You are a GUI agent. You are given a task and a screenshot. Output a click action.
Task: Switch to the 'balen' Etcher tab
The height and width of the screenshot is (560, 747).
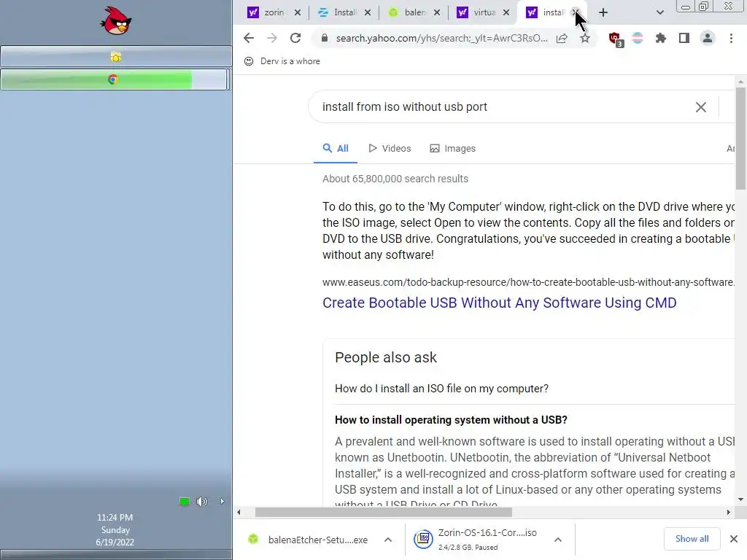pyautogui.click(x=407, y=12)
